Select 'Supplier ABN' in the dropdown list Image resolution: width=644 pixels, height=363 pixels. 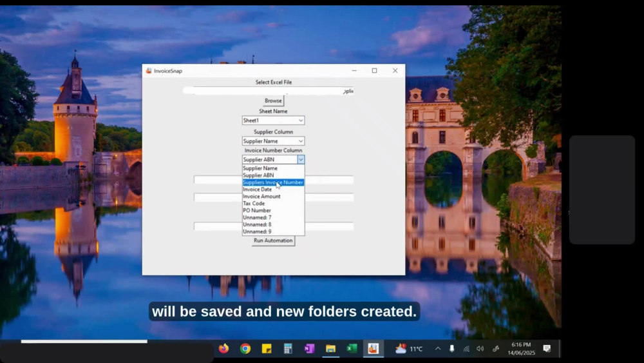click(x=273, y=175)
